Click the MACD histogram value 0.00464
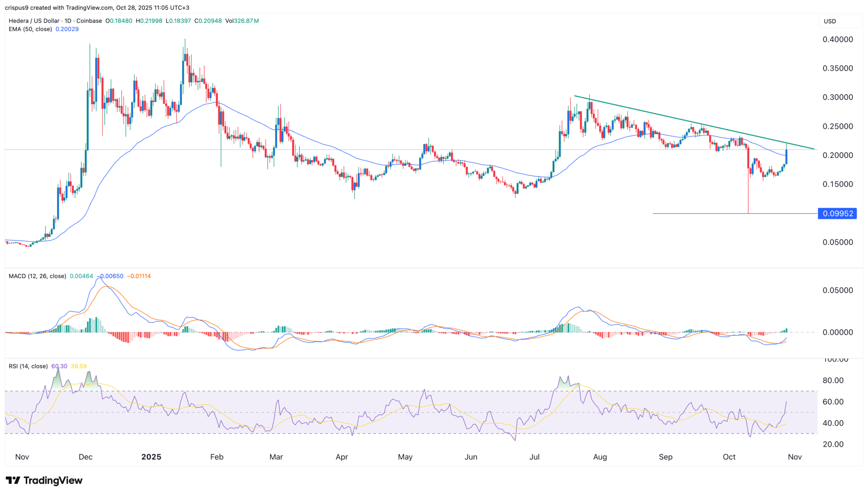The height and width of the screenshot is (495, 868). [x=81, y=276]
